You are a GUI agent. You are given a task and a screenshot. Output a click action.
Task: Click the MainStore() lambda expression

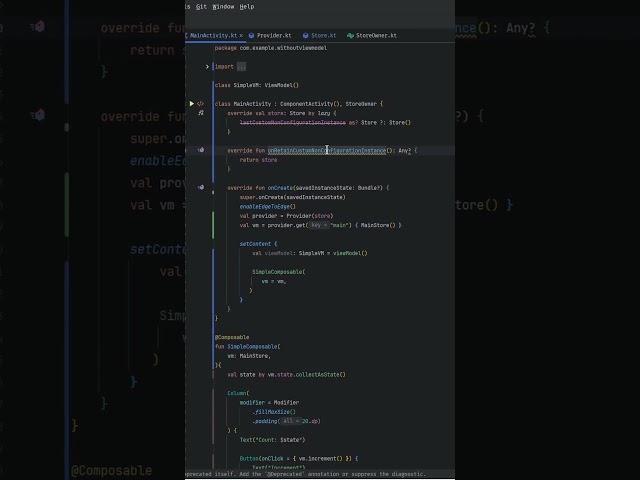point(378,225)
